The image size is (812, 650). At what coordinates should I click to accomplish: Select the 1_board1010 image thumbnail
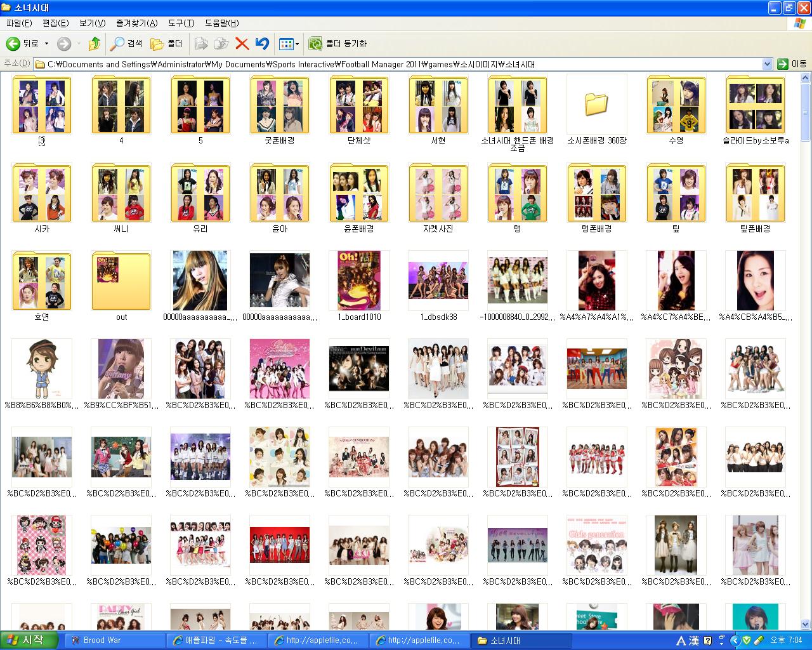[x=359, y=281]
